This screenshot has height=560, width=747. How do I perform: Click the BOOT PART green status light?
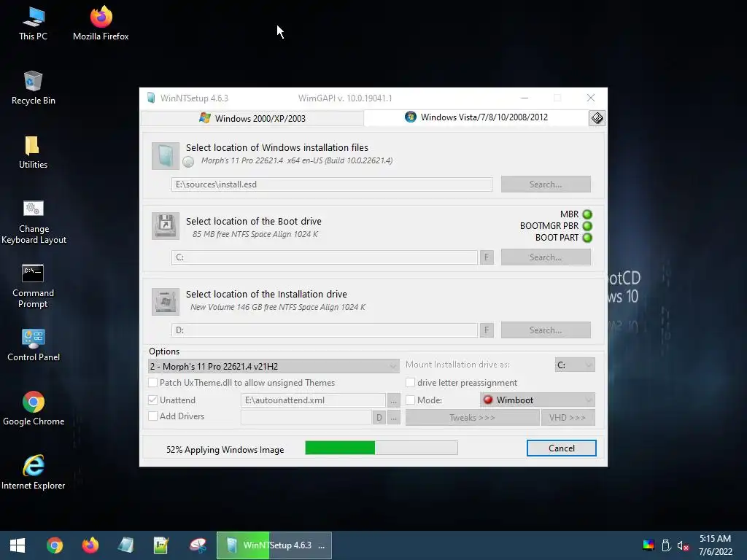(x=587, y=238)
